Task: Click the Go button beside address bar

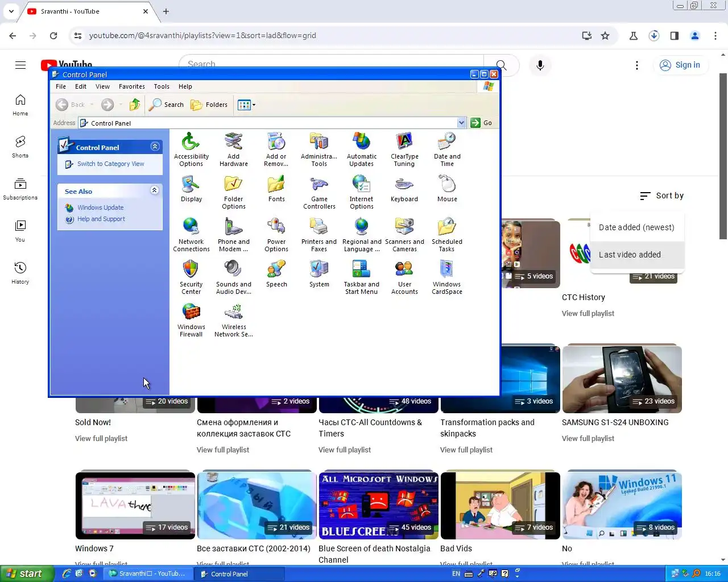Action: (482, 123)
